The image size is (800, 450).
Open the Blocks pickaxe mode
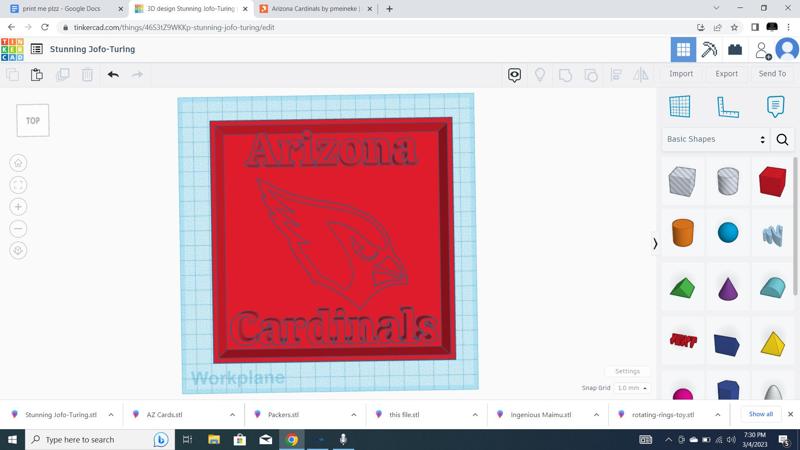(709, 49)
